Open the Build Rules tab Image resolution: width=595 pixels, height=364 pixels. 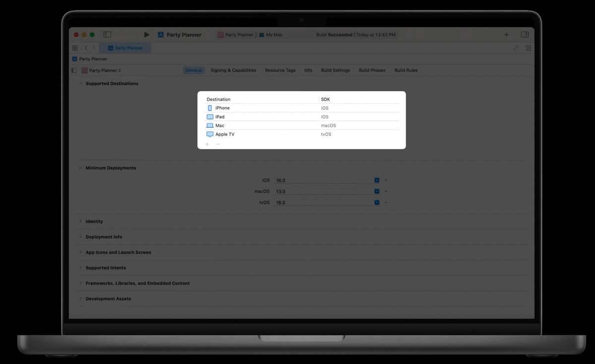click(x=406, y=70)
